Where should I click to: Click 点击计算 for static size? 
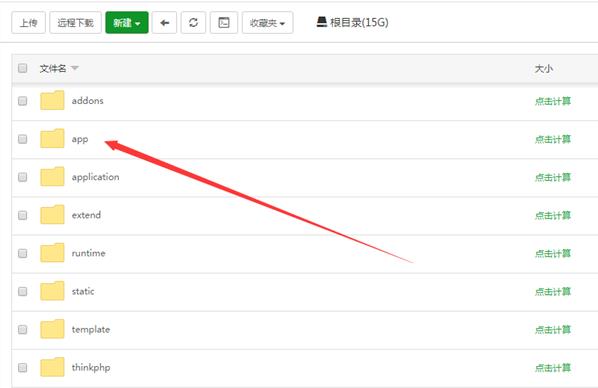[x=553, y=292]
